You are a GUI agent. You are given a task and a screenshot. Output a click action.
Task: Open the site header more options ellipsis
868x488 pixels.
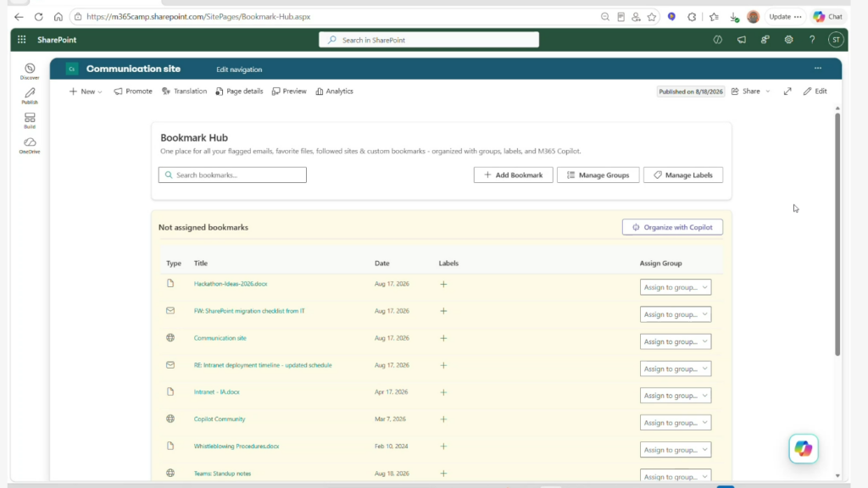point(818,69)
